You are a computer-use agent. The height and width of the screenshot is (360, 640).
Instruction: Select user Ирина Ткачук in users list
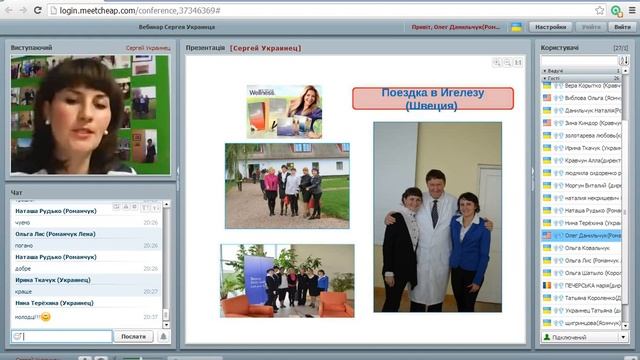[581, 148]
